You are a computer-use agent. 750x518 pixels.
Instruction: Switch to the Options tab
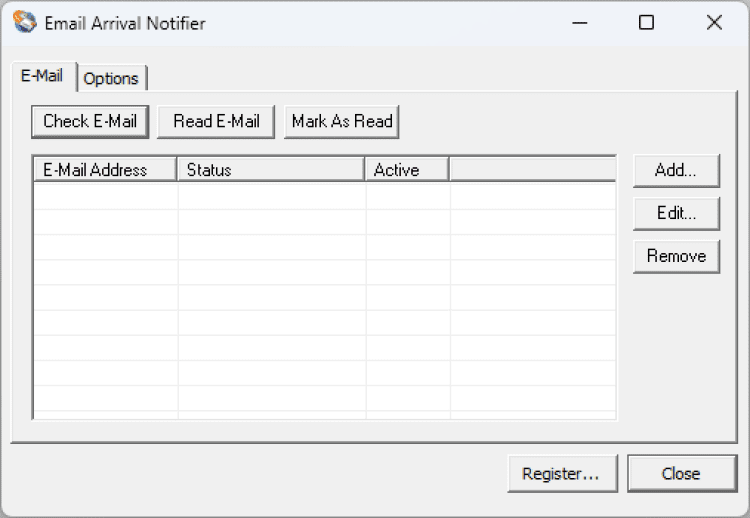(x=111, y=78)
